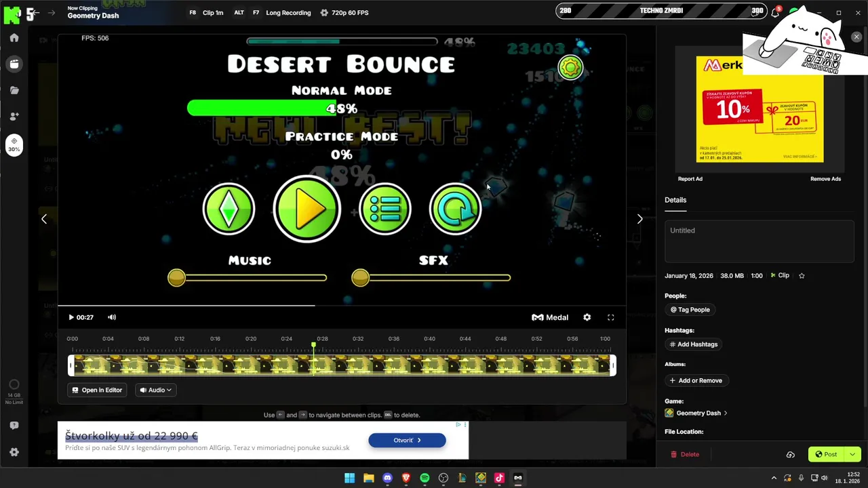Click the yellow timeline playhead marker
Image resolution: width=868 pixels, height=488 pixels.
click(313, 346)
